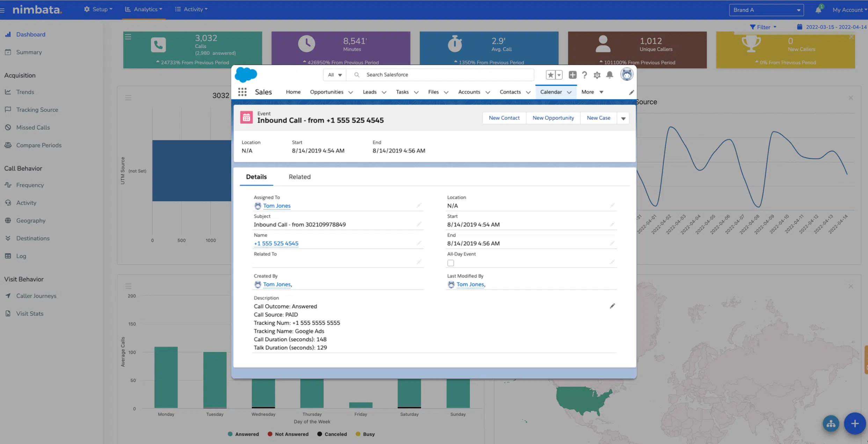
Task: Click the Avg. Call stopwatch icon
Action: (x=455, y=44)
